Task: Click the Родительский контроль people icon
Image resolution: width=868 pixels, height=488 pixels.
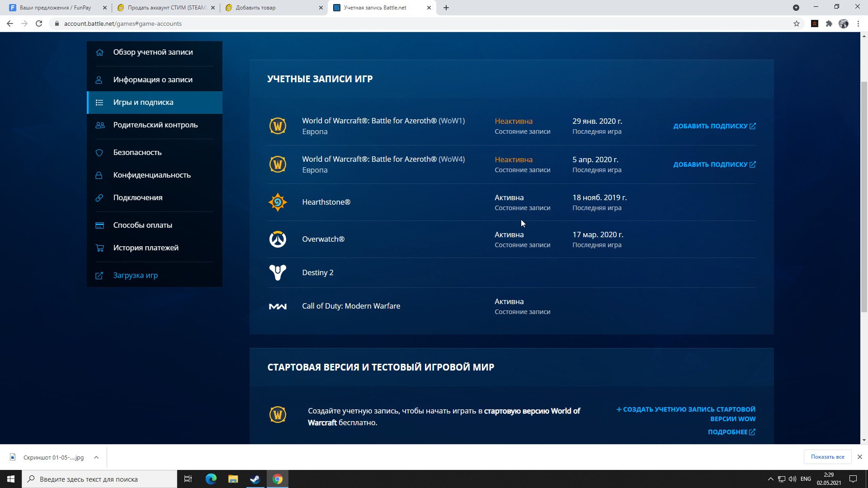Action: (100, 125)
